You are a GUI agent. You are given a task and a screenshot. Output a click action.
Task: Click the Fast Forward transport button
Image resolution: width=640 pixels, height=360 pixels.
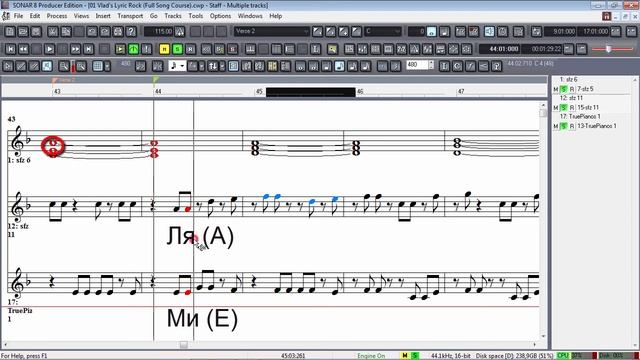click(76, 49)
